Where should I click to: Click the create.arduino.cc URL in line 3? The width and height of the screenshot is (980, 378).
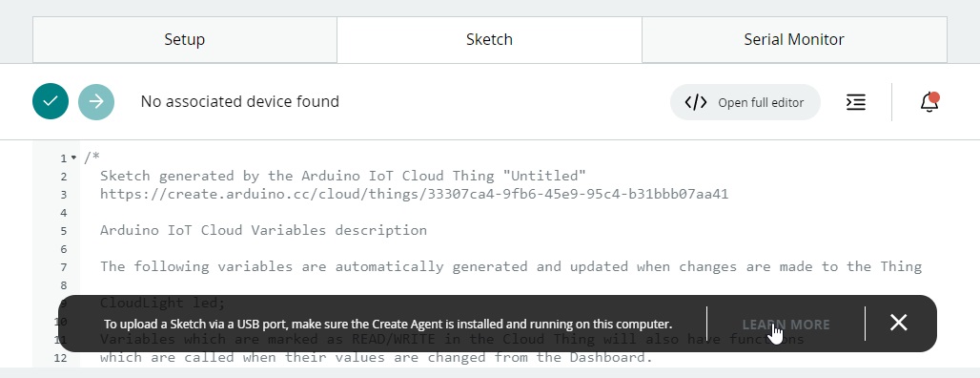(x=414, y=194)
